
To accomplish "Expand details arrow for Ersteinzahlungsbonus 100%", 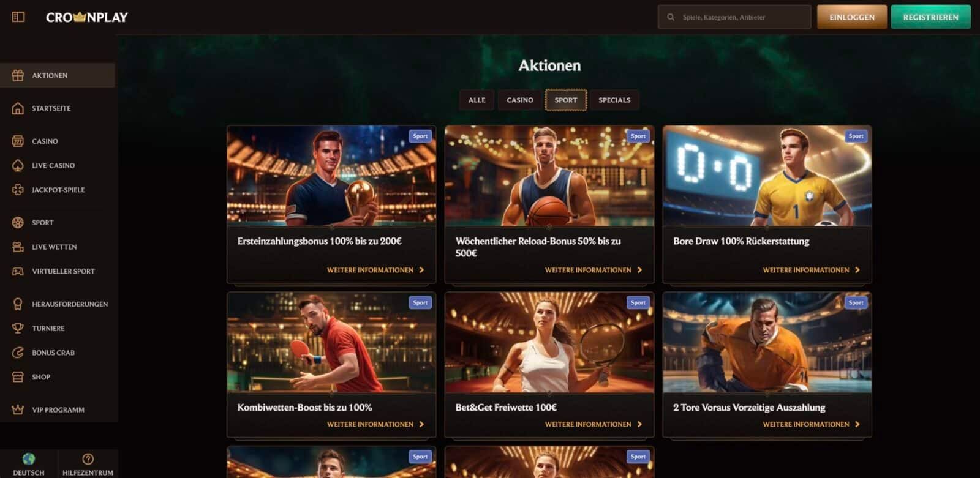I will (421, 270).
